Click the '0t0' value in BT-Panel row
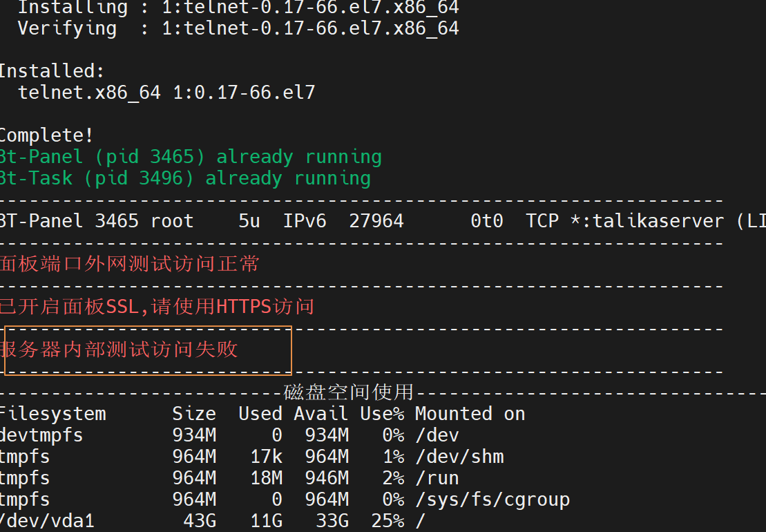 486,221
